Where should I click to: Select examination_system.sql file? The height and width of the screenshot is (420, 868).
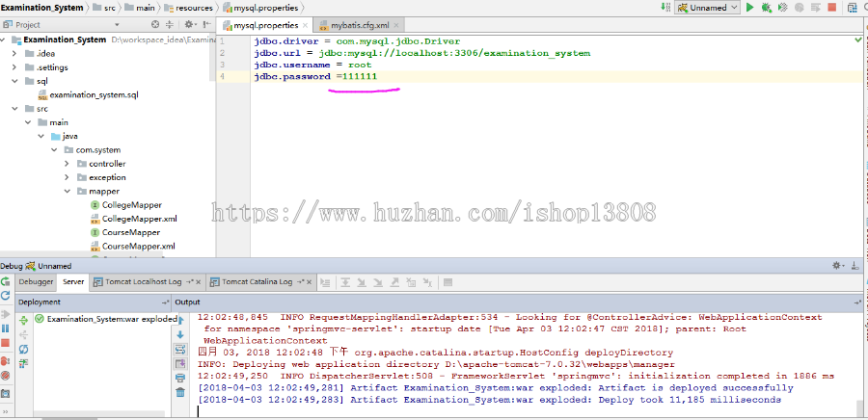[x=88, y=95]
